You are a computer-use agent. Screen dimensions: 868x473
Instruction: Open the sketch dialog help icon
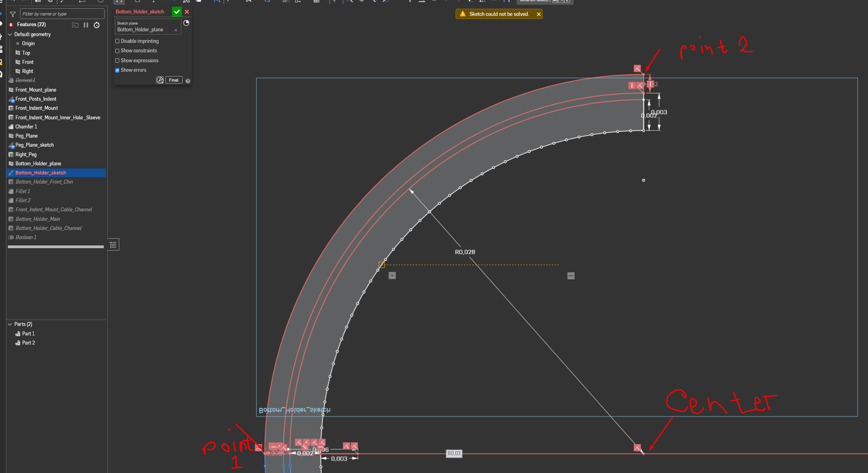point(188,81)
